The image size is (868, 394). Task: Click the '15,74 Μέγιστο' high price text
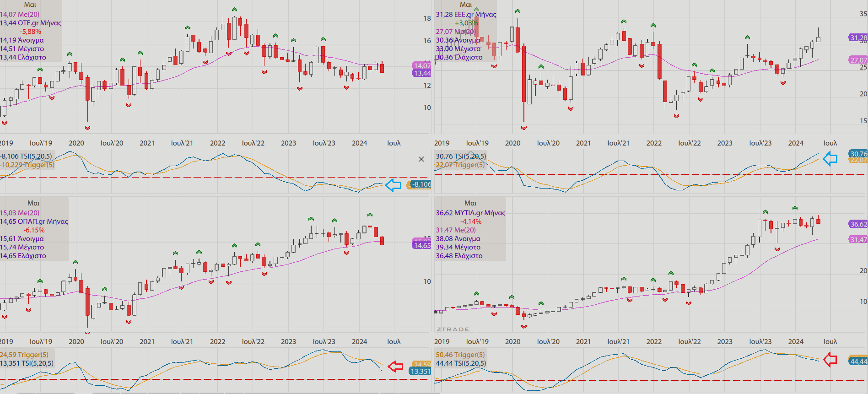coord(22,248)
